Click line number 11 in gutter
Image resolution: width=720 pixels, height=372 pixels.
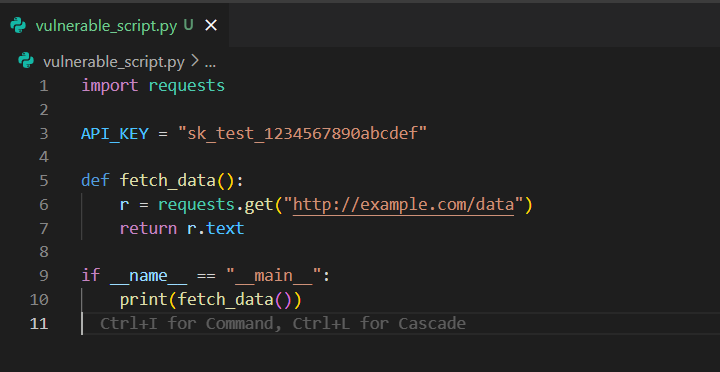coord(39,323)
